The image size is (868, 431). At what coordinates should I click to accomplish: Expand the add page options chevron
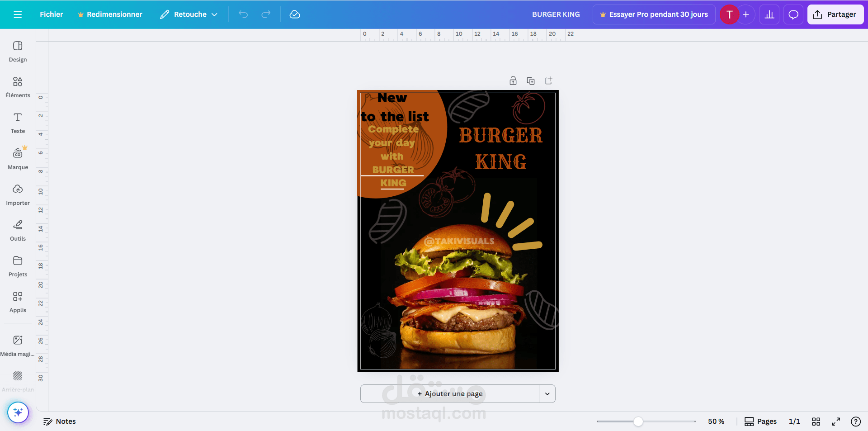point(547,393)
